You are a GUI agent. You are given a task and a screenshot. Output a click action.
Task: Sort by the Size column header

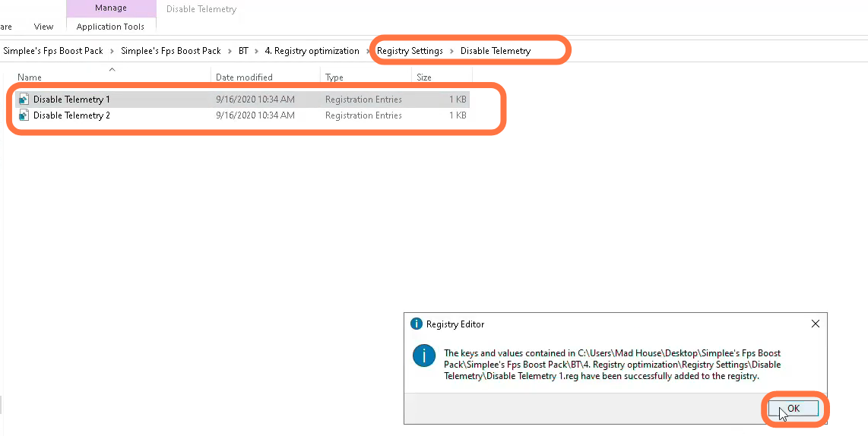[424, 77]
